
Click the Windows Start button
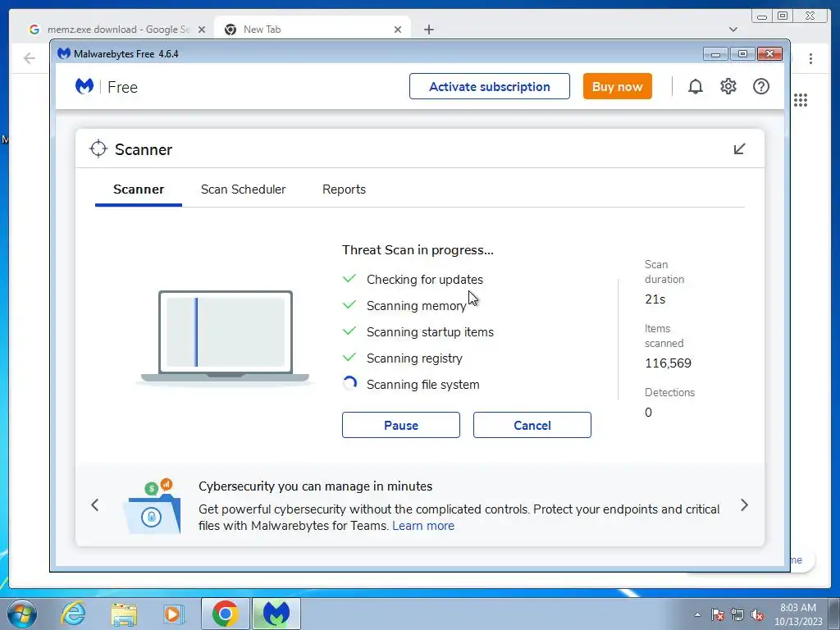coord(22,614)
